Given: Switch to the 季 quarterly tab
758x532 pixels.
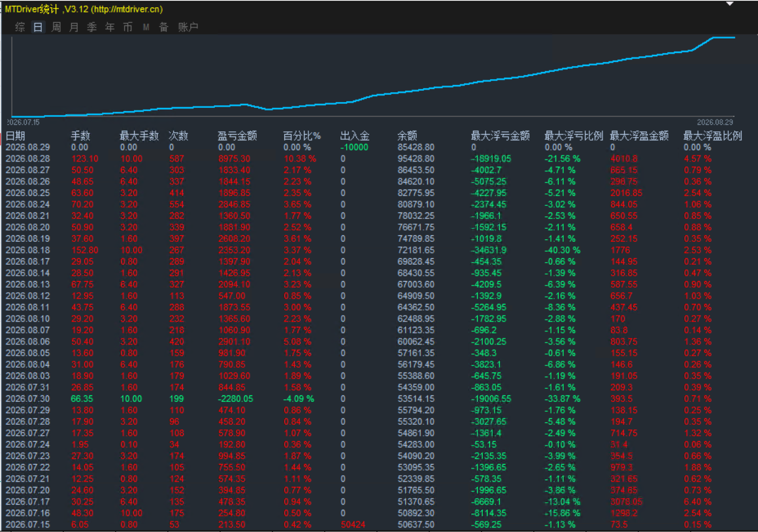Looking at the screenshot, I should point(92,27).
